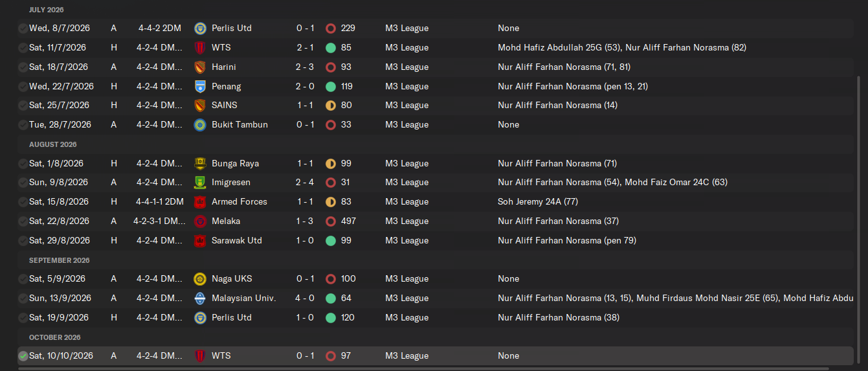
Task: Click the Imigresen club badge
Action: [x=200, y=183]
